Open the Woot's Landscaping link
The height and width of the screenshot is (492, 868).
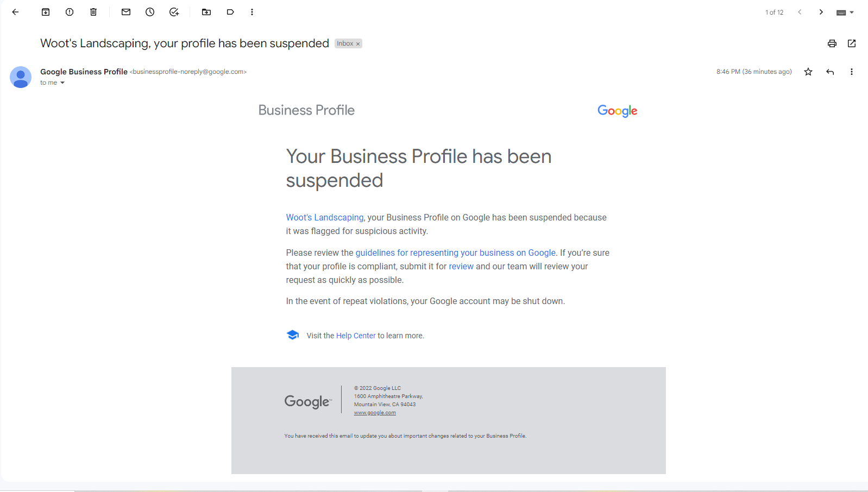(x=325, y=217)
